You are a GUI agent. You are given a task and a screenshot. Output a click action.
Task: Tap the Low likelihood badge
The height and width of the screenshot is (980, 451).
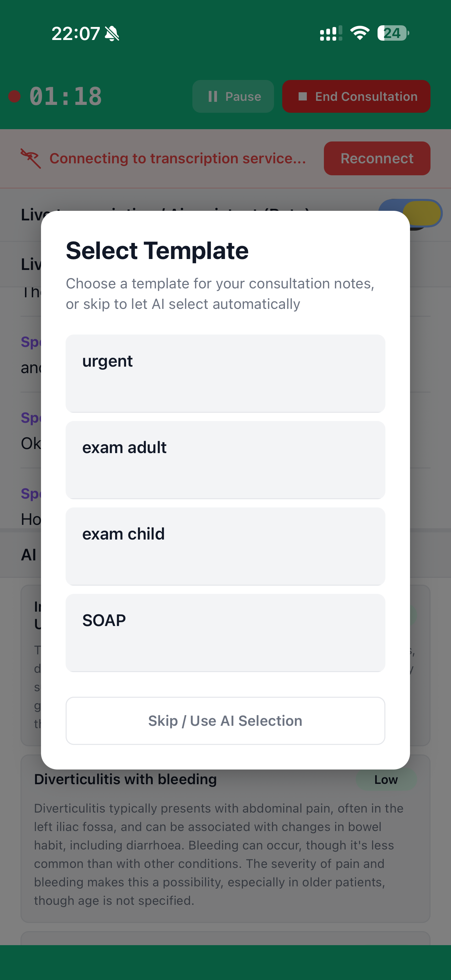[386, 779]
